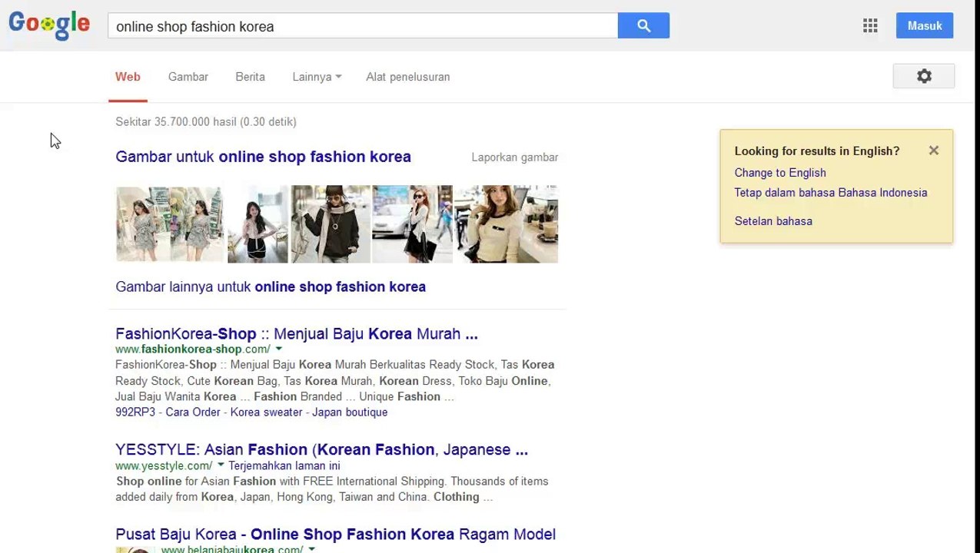Screen dimensions: 980x553
Task: Click the Google logo
Action: [x=49, y=25]
